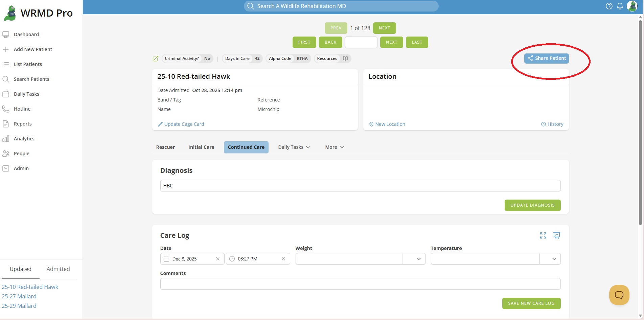Click the BACK button
644x320 pixels.
330,42
